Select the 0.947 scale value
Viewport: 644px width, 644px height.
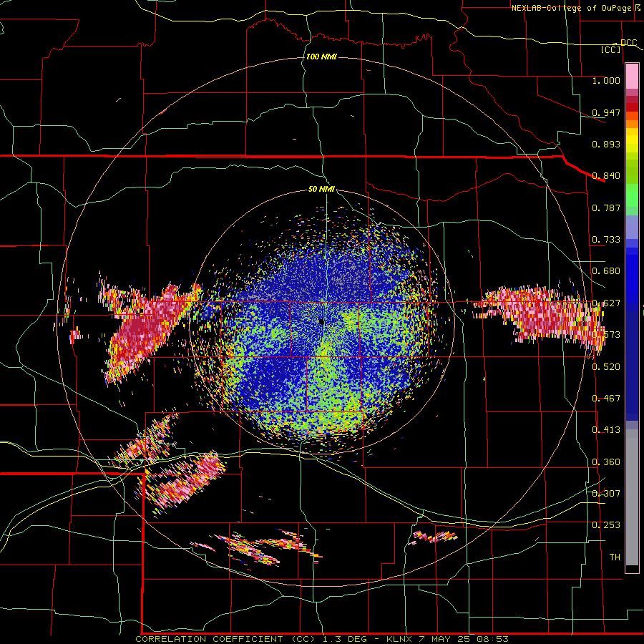606,112
